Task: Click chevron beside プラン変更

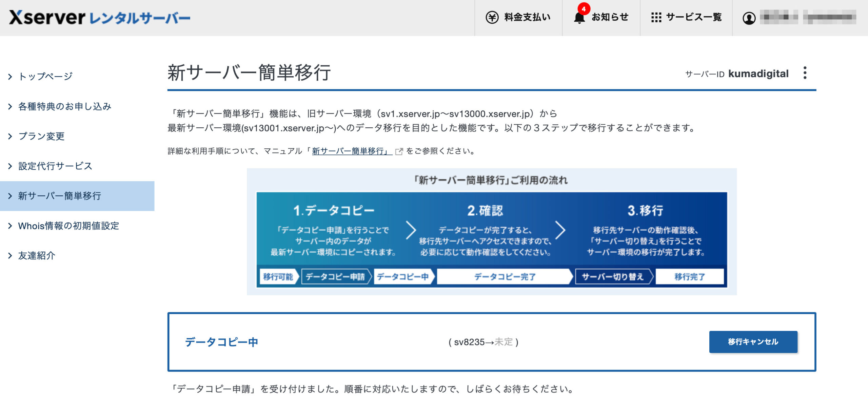Action: tap(10, 137)
